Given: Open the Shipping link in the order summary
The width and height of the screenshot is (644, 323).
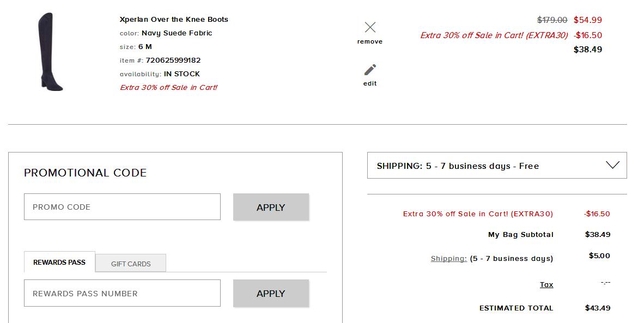Looking at the screenshot, I should point(448,259).
